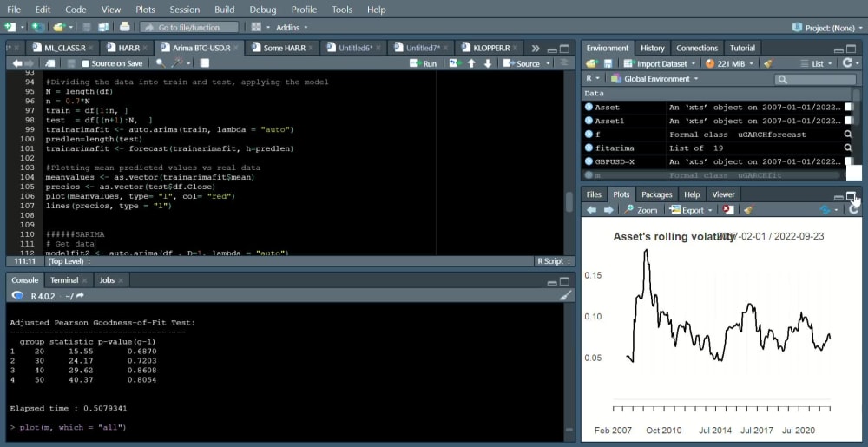The image size is (868, 447).
Task: Click the code tools magic wand
Action: (177, 63)
